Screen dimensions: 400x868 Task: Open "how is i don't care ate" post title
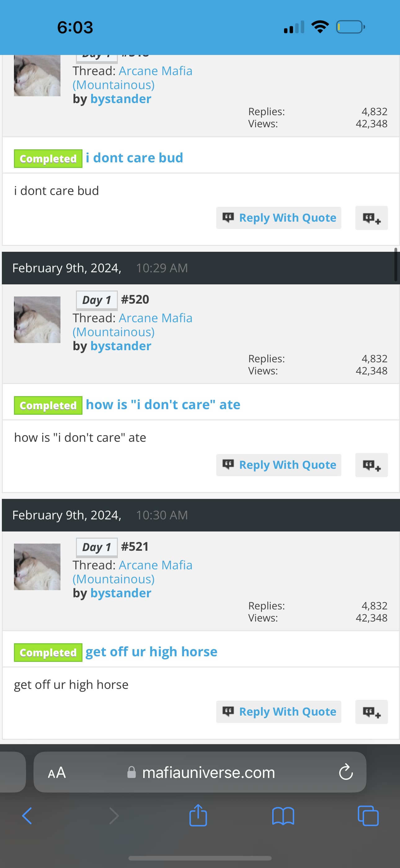163,405
